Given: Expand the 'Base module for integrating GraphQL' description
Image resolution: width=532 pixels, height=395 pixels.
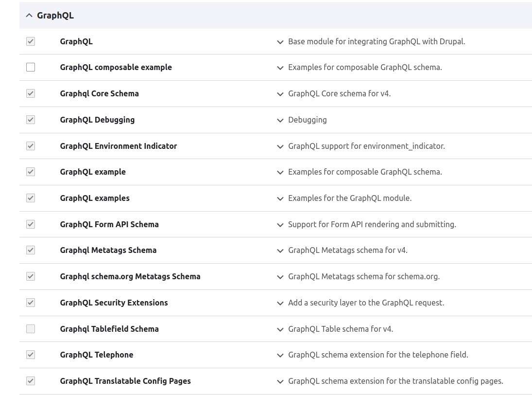Looking at the screenshot, I should click(x=280, y=42).
